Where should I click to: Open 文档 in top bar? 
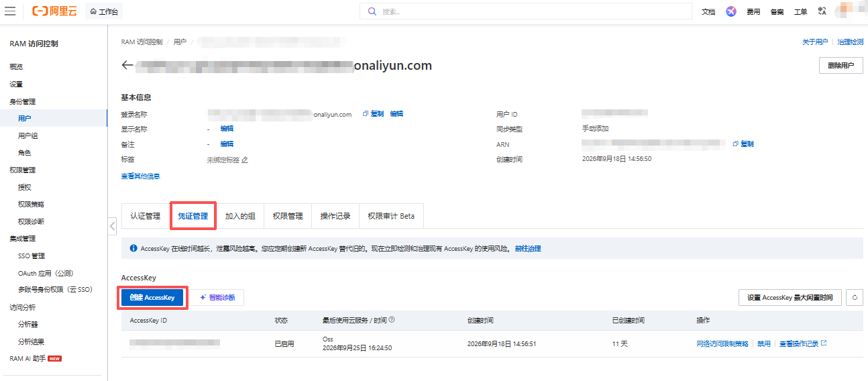708,11
